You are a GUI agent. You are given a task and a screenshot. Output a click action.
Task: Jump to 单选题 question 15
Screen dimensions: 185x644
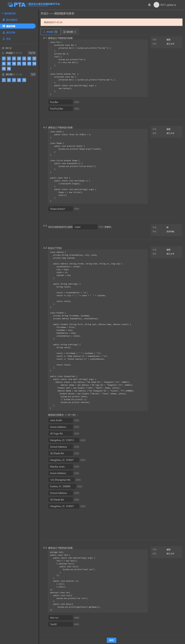pyautogui.click(x=4, y=69)
